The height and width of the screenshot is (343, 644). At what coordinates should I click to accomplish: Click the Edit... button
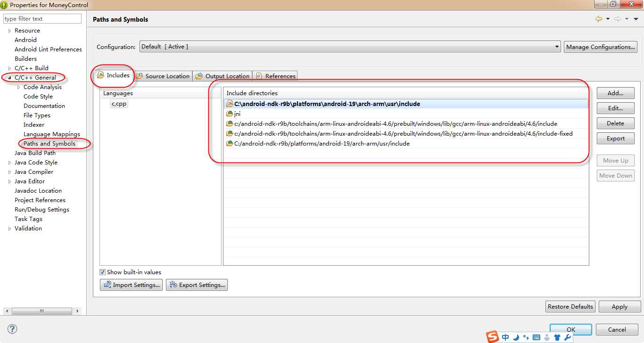(615, 108)
